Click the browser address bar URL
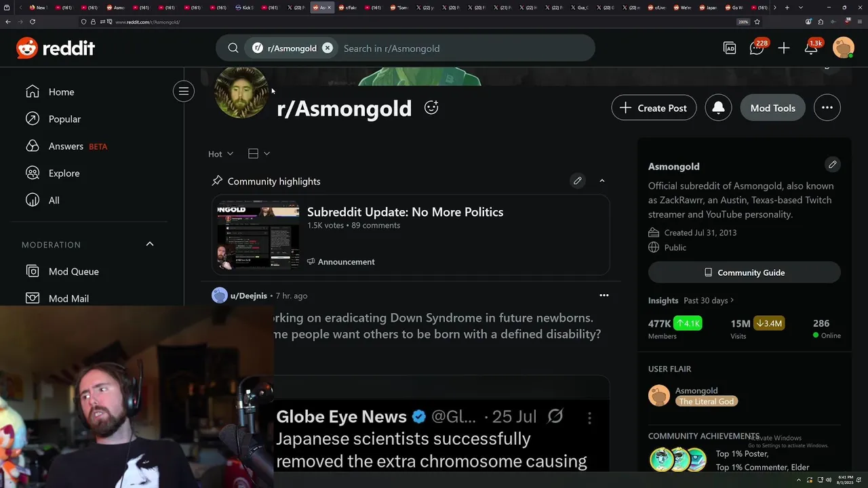The width and height of the screenshot is (868, 488). [x=147, y=22]
